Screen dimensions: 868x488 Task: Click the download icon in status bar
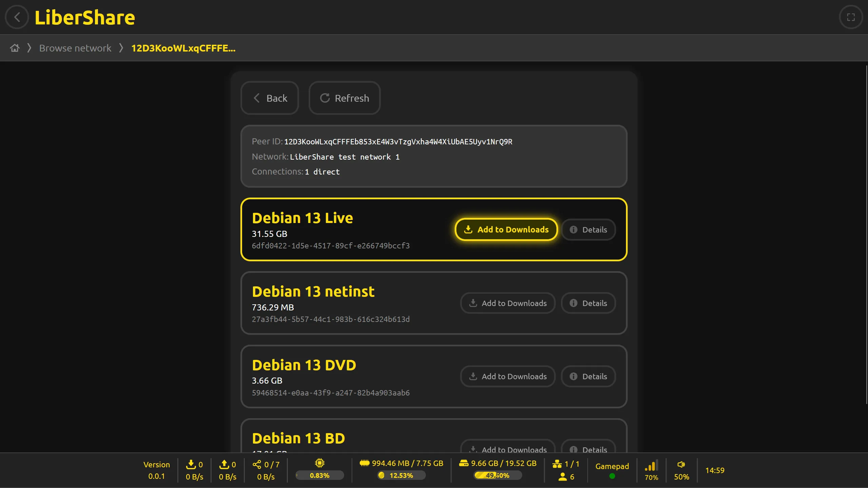pos(191,464)
